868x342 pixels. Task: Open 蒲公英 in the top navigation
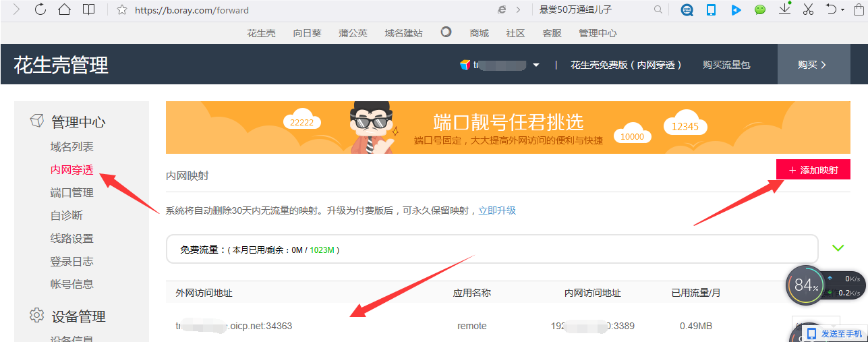pyautogui.click(x=353, y=33)
